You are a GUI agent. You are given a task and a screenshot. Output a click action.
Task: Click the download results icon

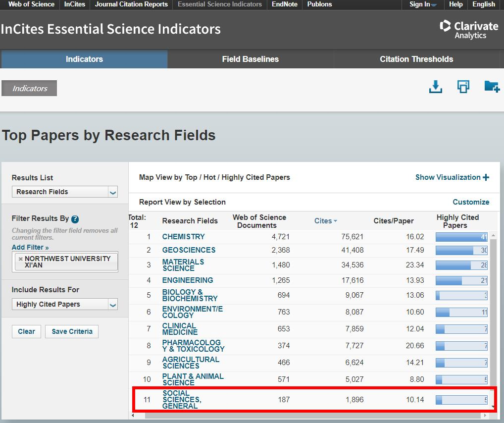pos(435,87)
